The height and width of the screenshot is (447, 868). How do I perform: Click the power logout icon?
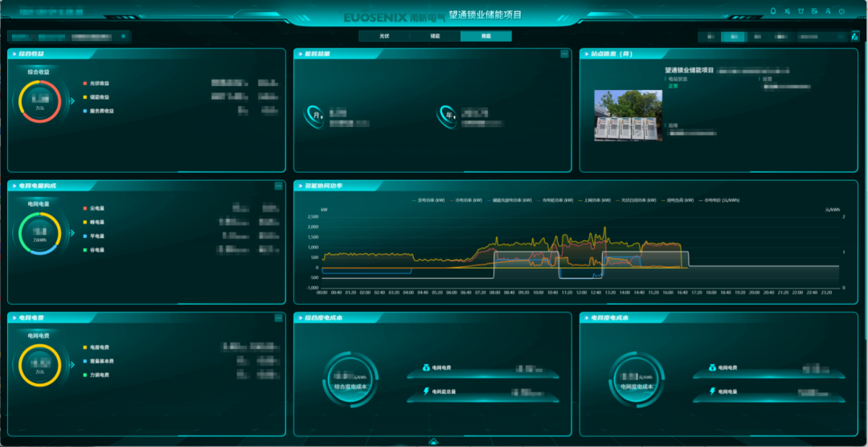coord(841,11)
